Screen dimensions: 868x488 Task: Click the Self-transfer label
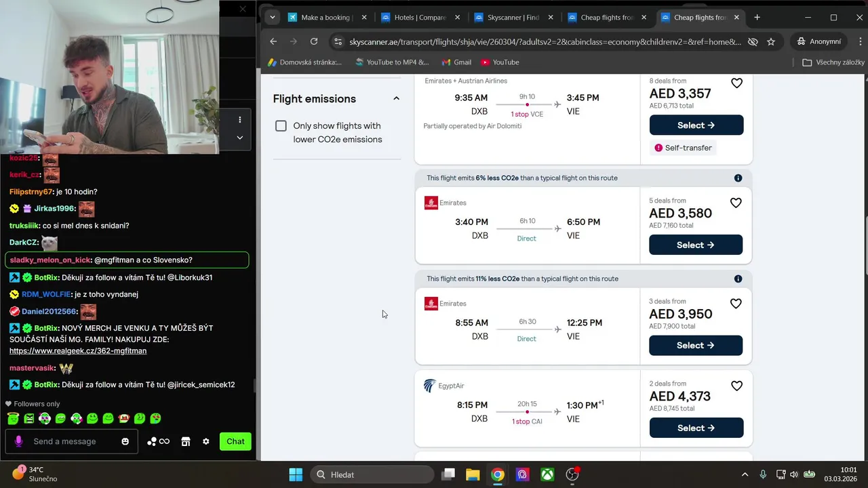pos(683,148)
